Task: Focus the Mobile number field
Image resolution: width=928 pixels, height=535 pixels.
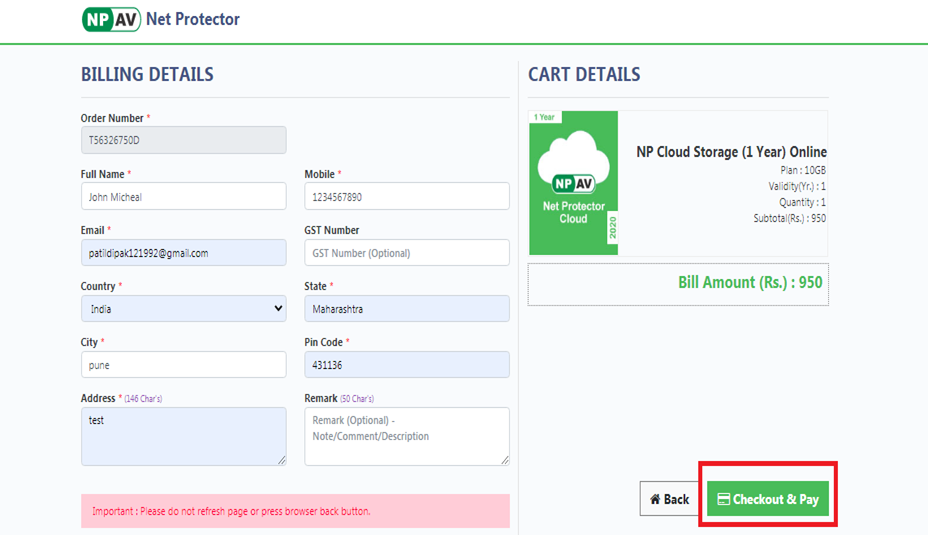Action: pos(406,197)
